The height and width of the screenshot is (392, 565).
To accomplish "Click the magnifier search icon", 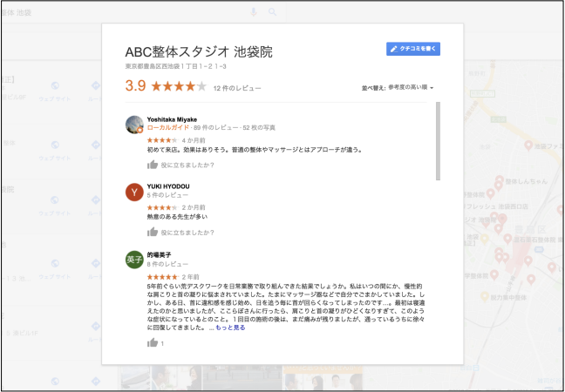I will pos(273,12).
